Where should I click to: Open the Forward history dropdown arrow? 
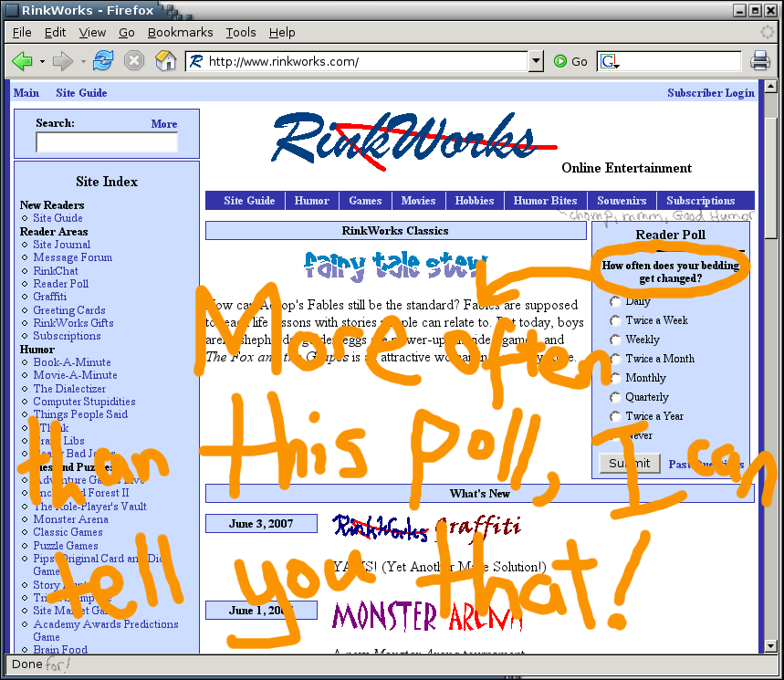point(83,61)
